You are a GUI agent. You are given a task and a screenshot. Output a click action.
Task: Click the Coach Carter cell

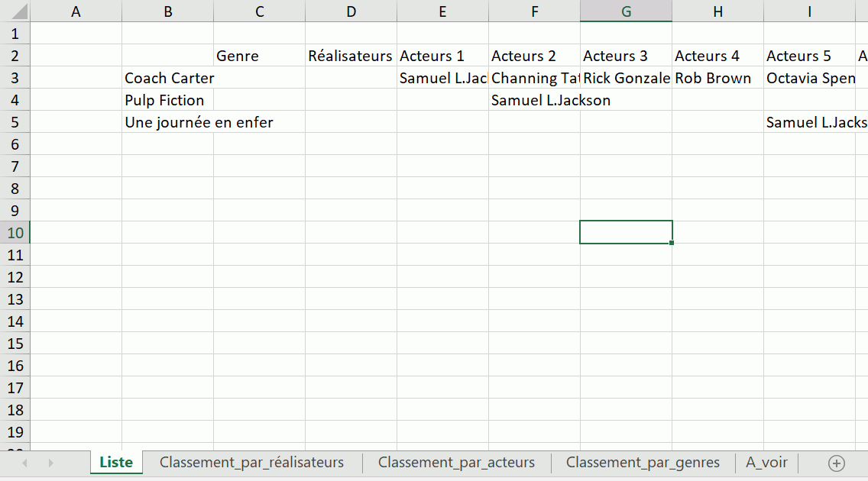168,78
